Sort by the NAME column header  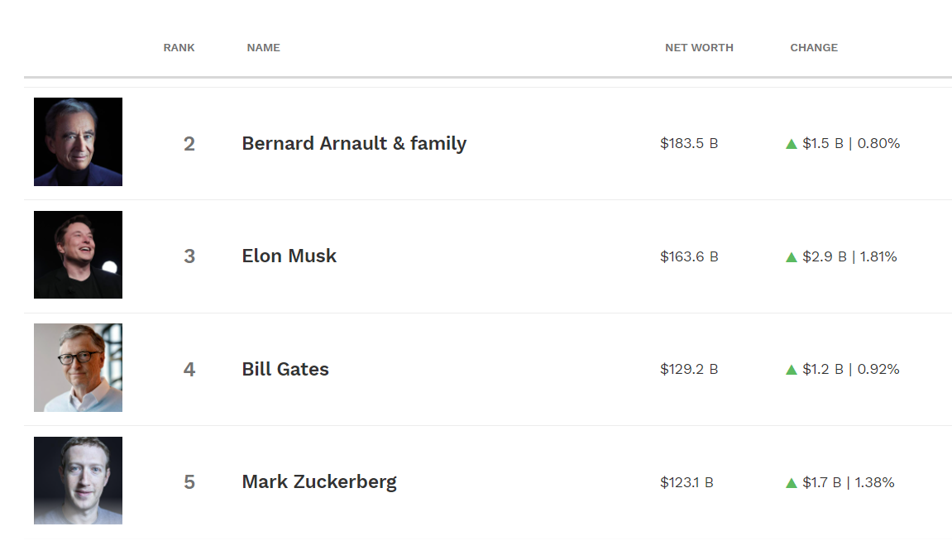263,48
